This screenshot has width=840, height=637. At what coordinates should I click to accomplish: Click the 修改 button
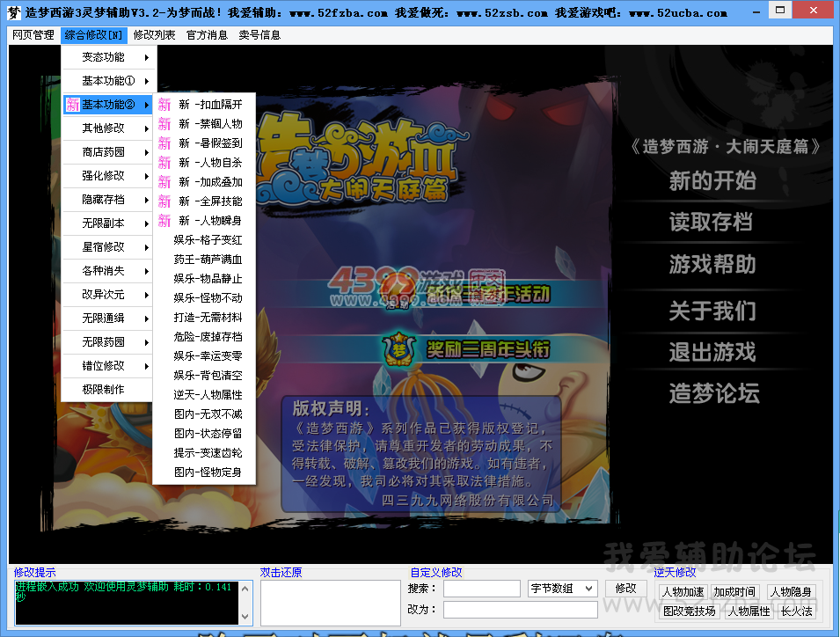click(625, 589)
